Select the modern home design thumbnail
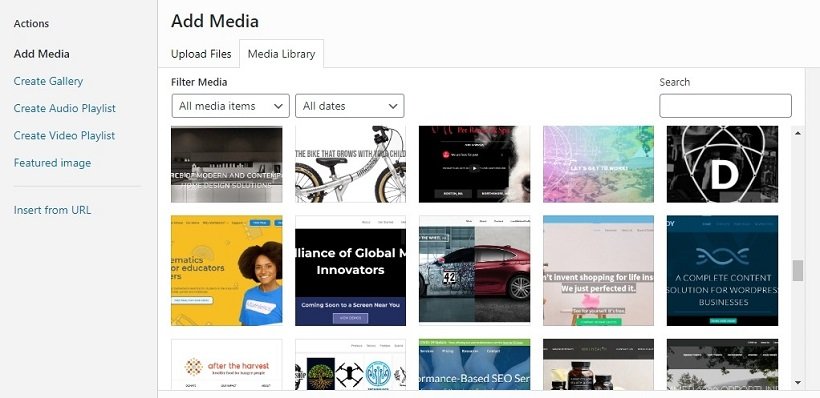This screenshot has height=398, width=820. (x=226, y=164)
